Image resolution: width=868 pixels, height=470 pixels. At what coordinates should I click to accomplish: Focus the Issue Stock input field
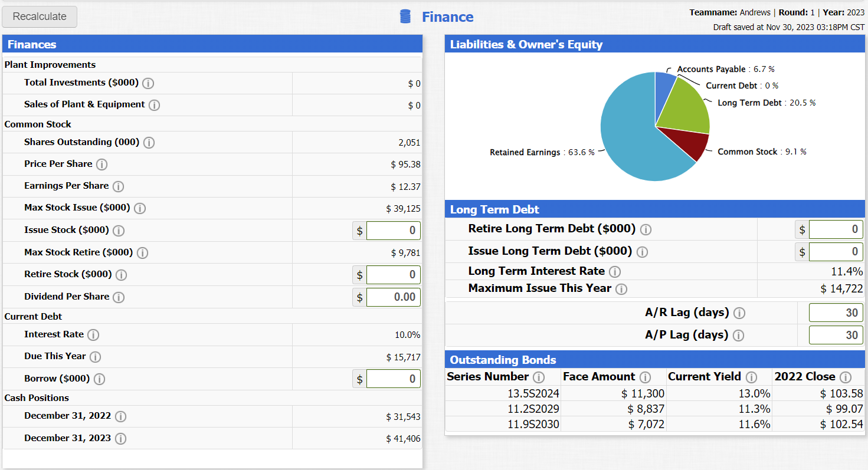[393, 230]
